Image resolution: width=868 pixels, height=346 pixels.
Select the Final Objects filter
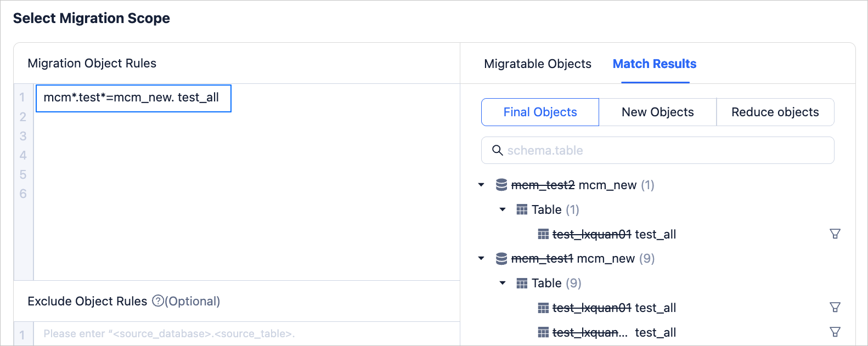click(540, 112)
